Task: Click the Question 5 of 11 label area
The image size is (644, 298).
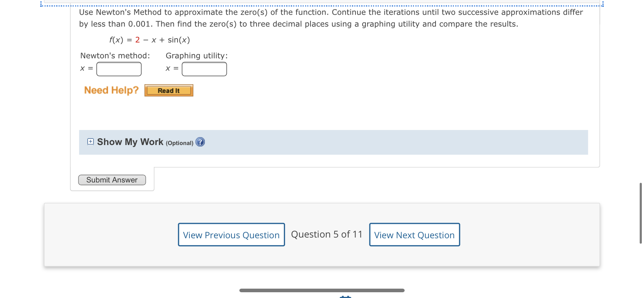Action: click(326, 234)
